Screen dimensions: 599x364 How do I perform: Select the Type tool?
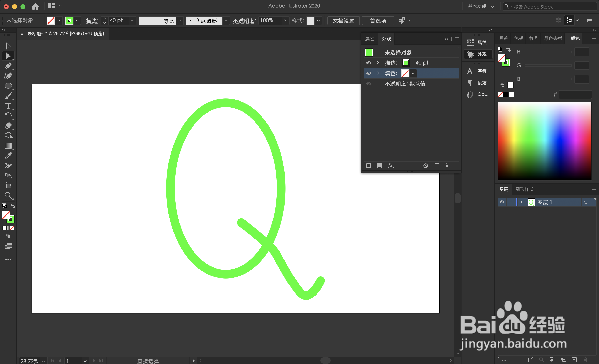(9, 105)
